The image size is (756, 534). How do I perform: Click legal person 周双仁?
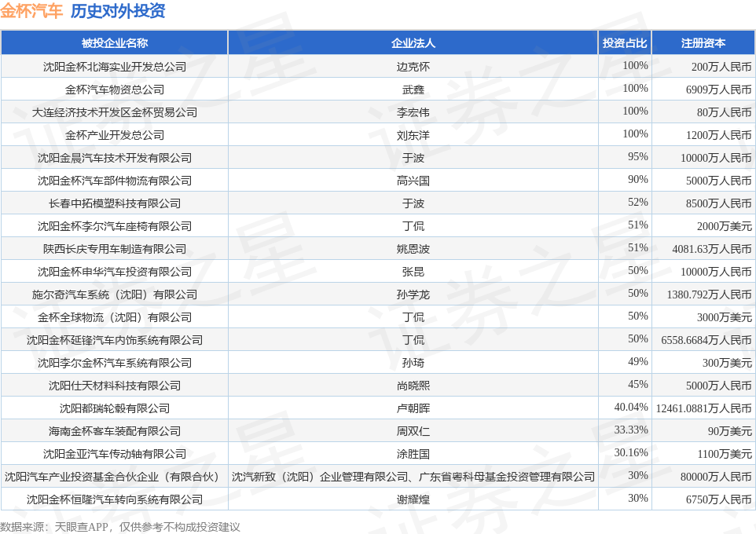[413, 431]
